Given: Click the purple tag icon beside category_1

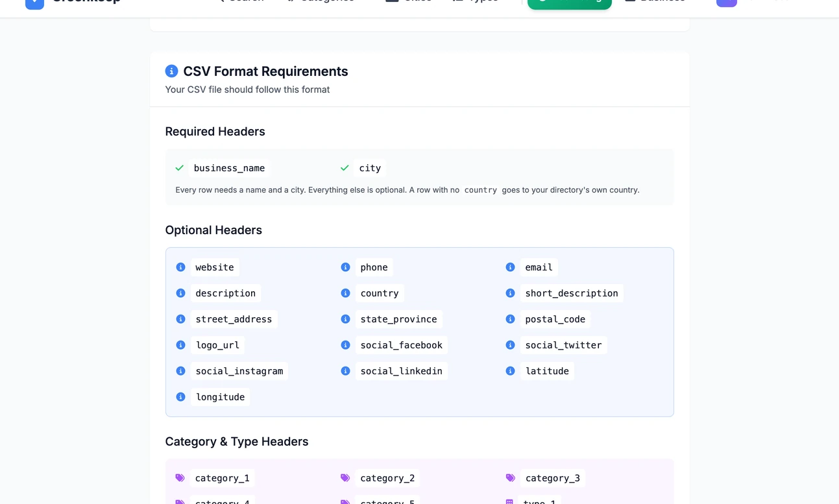Looking at the screenshot, I should pos(180,478).
